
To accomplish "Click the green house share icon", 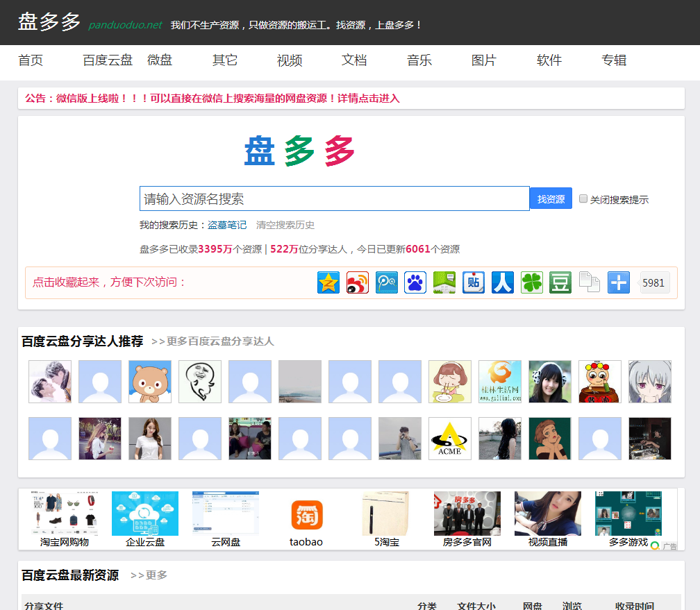I will pyautogui.click(x=444, y=282).
